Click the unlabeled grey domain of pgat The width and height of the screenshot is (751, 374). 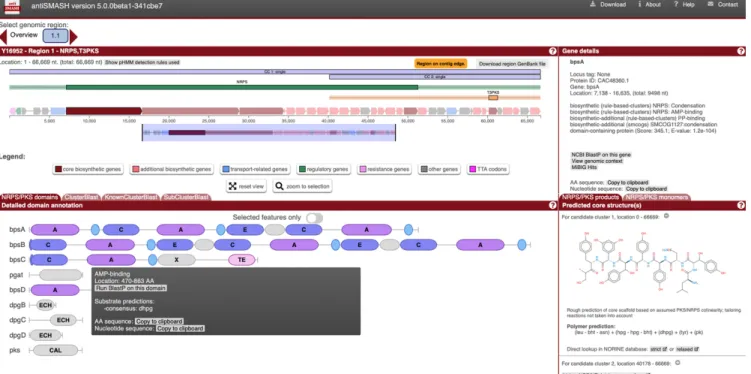click(61, 275)
